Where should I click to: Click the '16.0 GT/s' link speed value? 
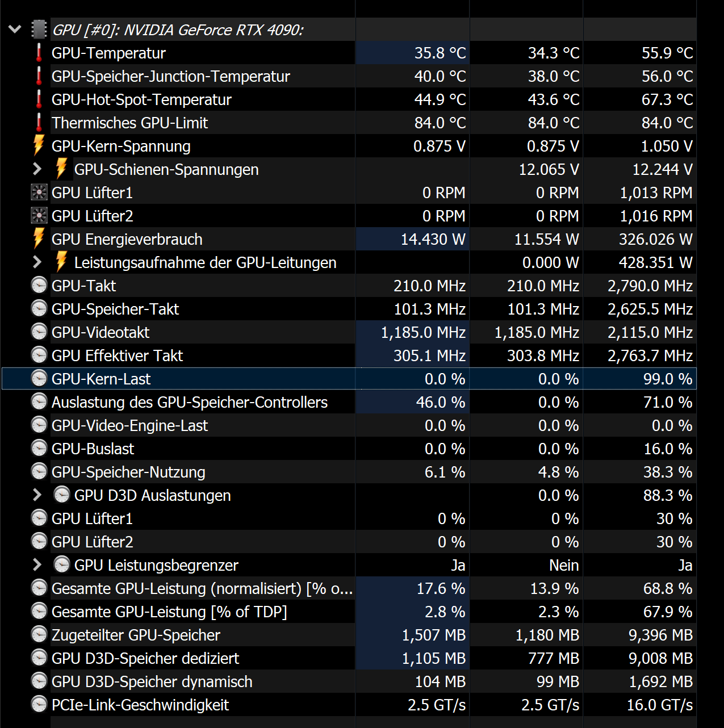(660, 705)
